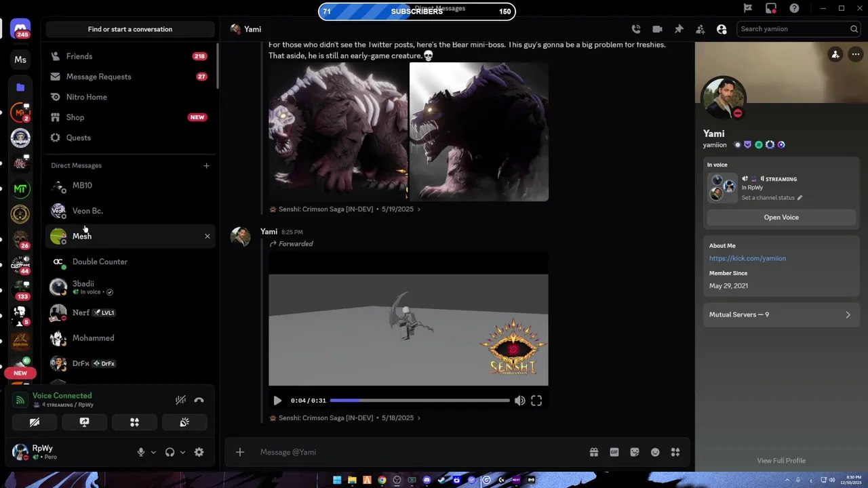Expand Mutual Servers list
The height and width of the screenshot is (488, 868).
pos(781,314)
